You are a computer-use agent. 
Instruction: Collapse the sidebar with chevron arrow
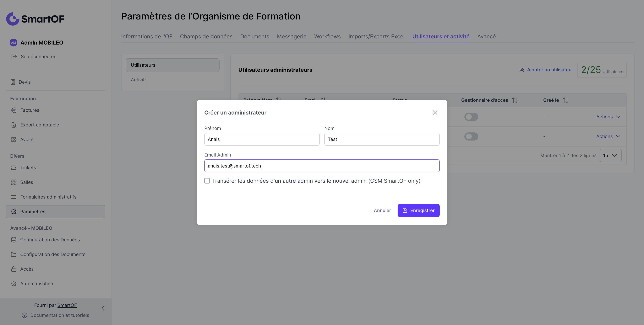click(x=103, y=308)
